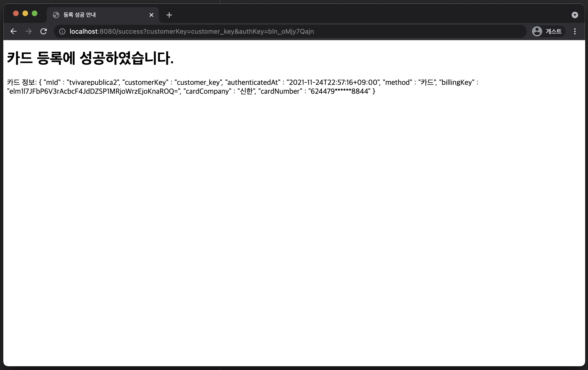View site information for localhost

pyautogui.click(x=62, y=32)
